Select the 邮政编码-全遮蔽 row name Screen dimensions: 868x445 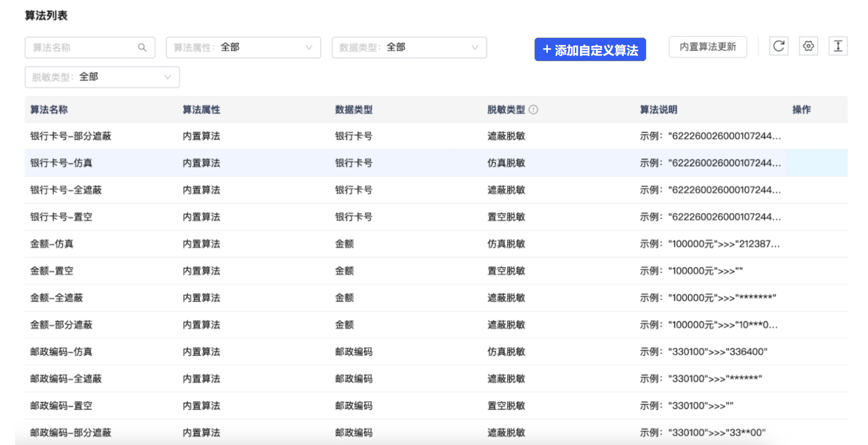tap(66, 379)
